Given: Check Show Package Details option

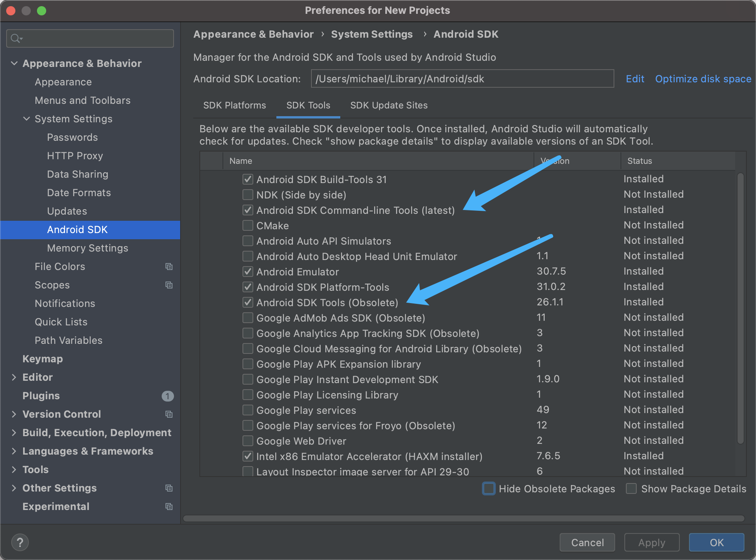Looking at the screenshot, I should pos(631,489).
